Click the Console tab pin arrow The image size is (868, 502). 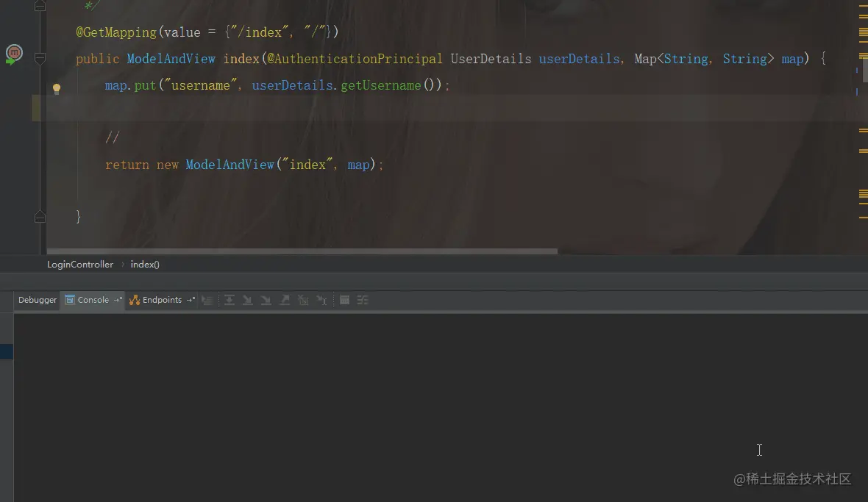coord(118,300)
